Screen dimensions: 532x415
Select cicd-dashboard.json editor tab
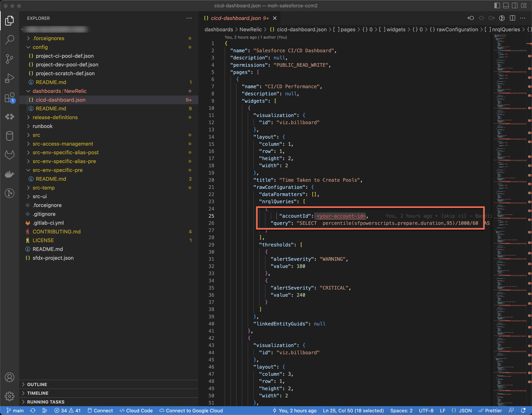coord(240,18)
